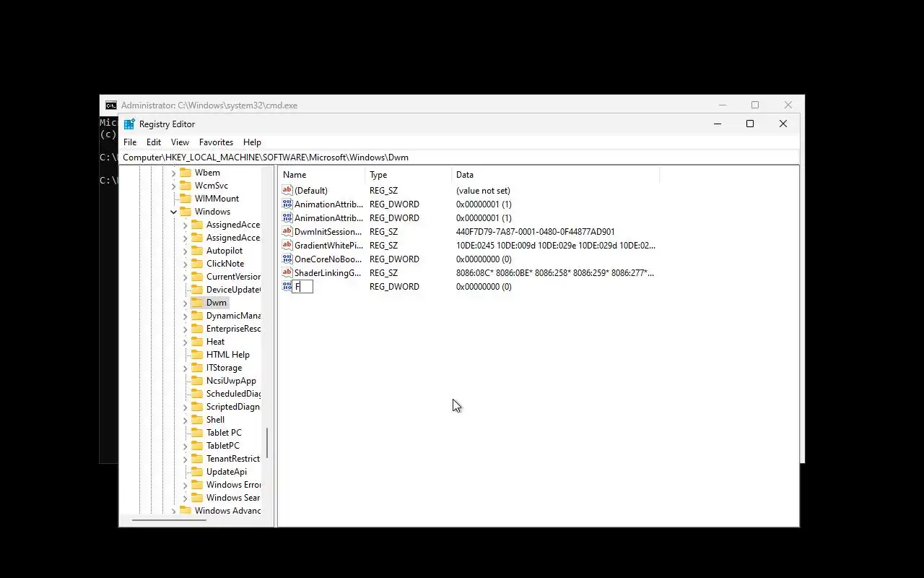
Task: Click the cmd.exe window title icon
Action: pyautogui.click(x=110, y=105)
